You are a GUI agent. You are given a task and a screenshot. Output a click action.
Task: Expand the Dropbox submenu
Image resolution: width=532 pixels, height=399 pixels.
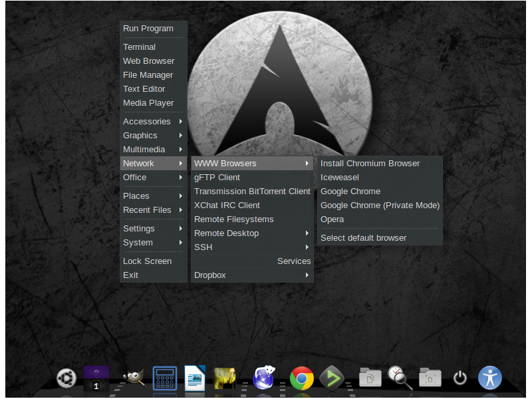[x=252, y=275]
